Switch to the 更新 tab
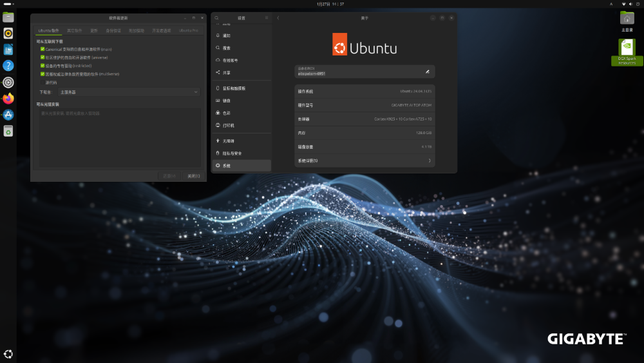644x363 pixels. pyautogui.click(x=94, y=30)
